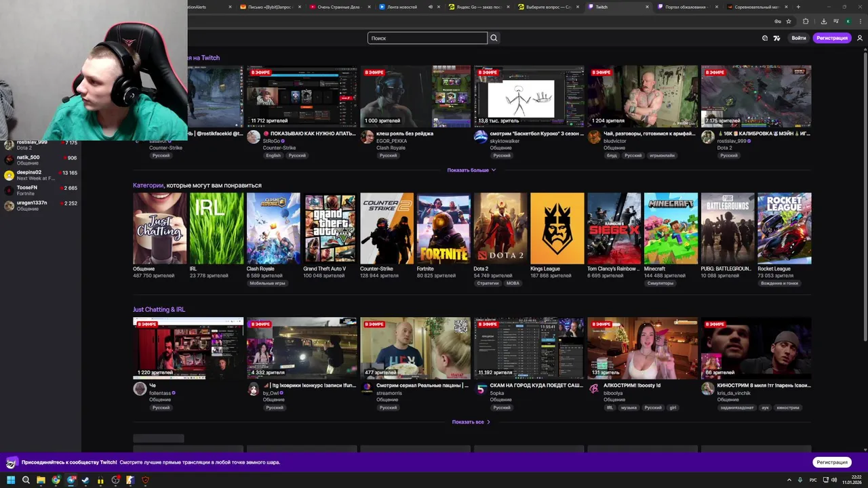868x488 pixels.
Task: Click РУС keyboard language indicator
Action: (813, 480)
